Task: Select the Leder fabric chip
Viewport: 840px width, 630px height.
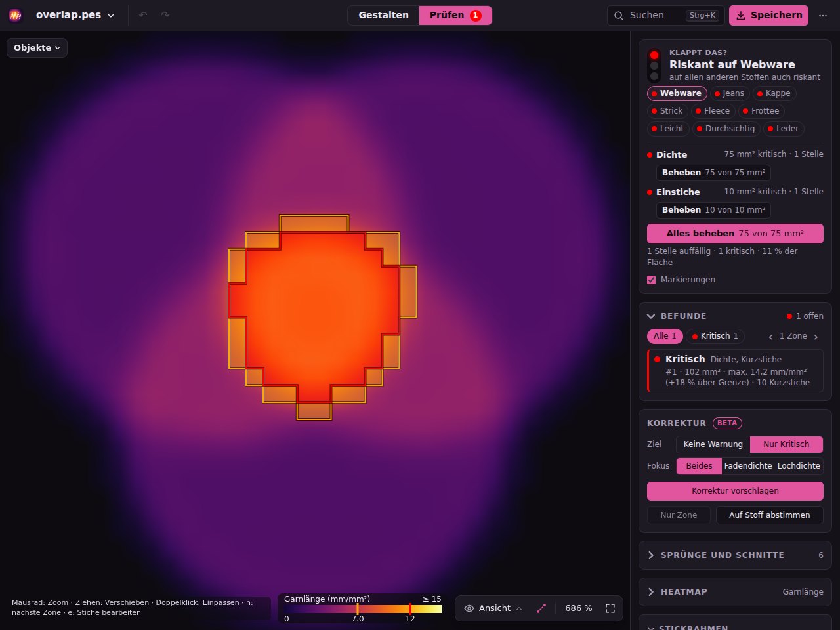Action: (784, 129)
